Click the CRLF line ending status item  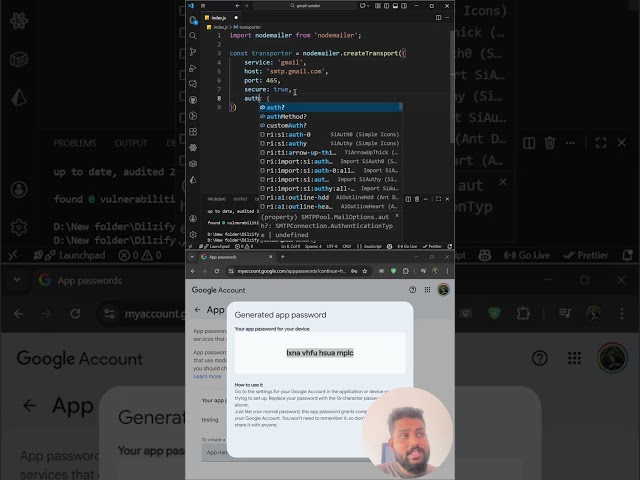coord(347,247)
